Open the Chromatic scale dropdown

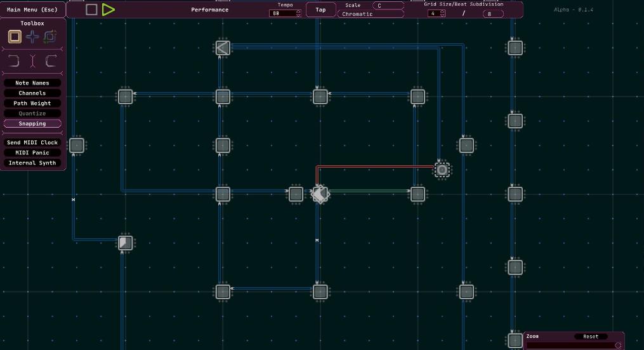point(371,14)
